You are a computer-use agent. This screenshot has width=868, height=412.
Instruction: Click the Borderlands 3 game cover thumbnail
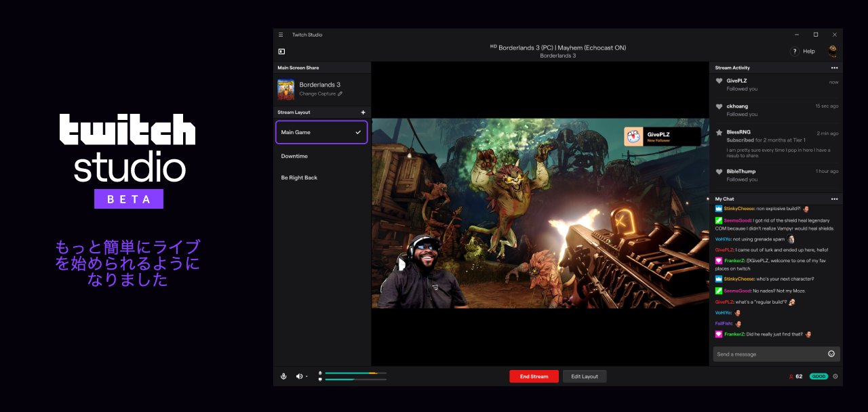[x=285, y=89]
